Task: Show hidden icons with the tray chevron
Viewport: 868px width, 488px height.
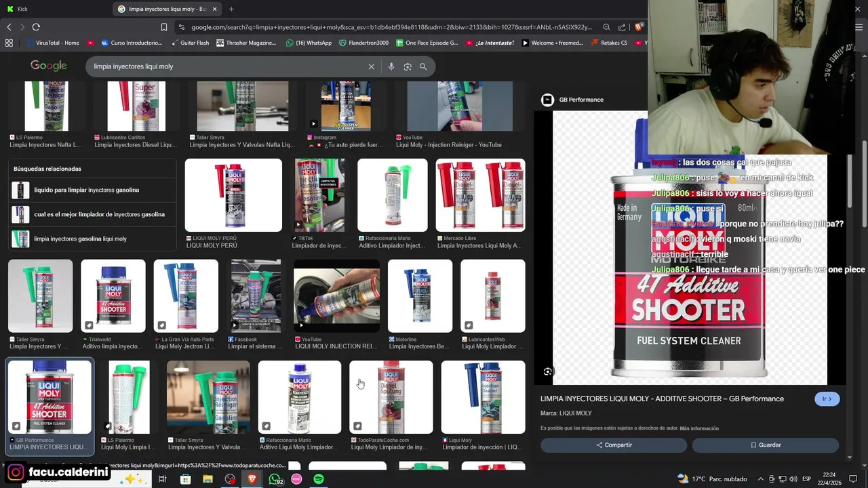Action: coord(760,479)
